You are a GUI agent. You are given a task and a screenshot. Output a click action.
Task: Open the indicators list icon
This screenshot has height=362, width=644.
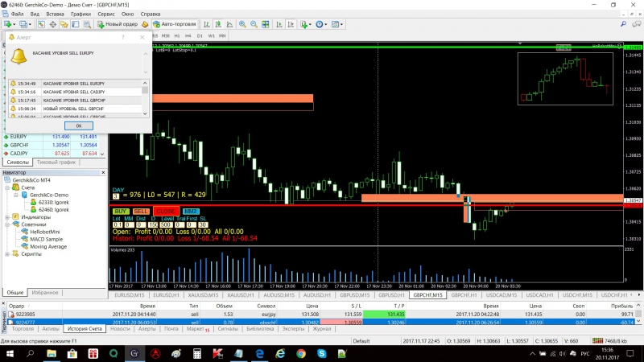click(x=304, y=25)
